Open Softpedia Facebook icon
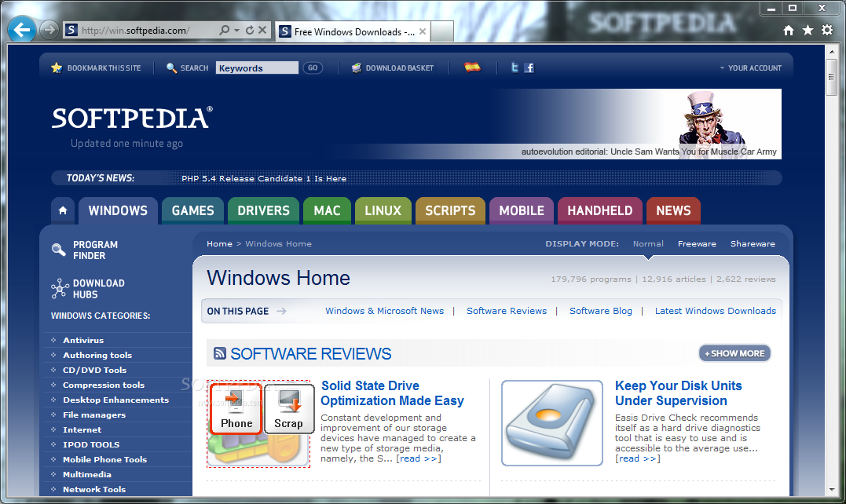 pyautogui.click(x=529, y=68)
